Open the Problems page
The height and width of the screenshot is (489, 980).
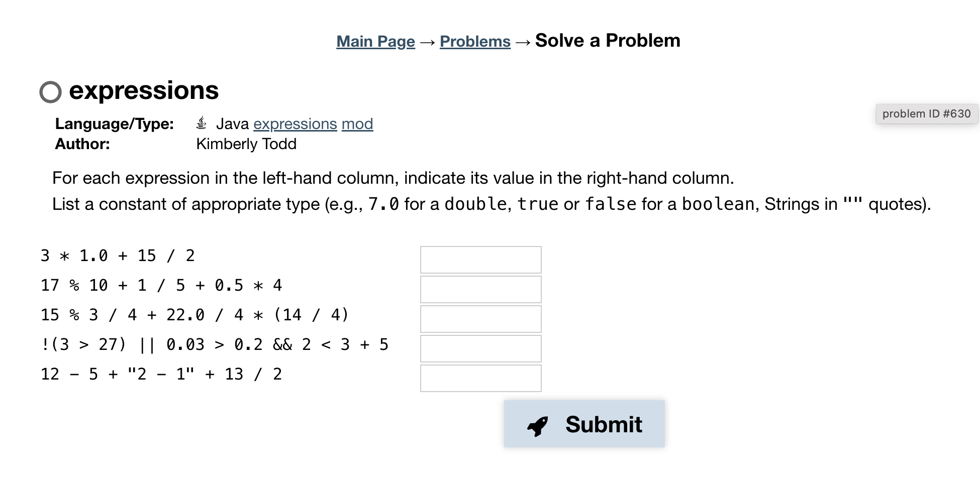tap(474, 41)
